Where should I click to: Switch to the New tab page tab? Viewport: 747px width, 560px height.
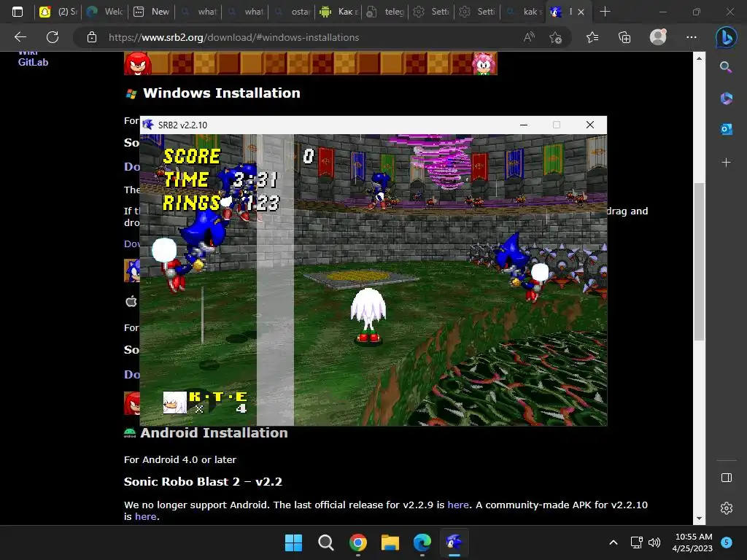tap(152, 12)
